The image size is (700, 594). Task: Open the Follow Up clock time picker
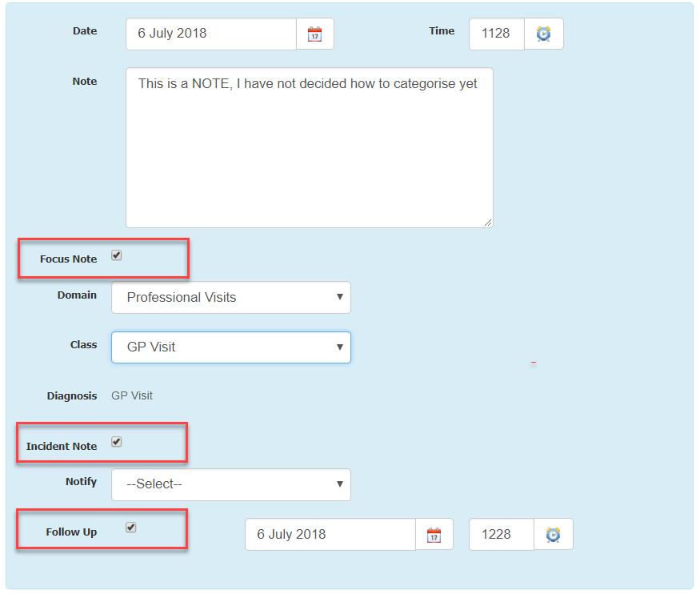click(x=553, y=535)
